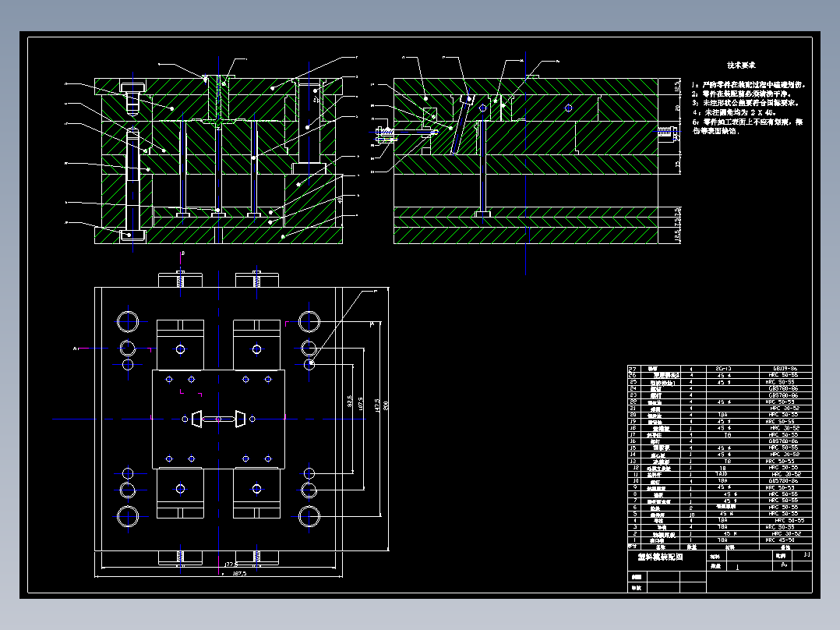The height and width of the screenshot is (630, 840).
Task: Select note 2 "零件在装配前必须清洗干净"
Action: point(742,94)
